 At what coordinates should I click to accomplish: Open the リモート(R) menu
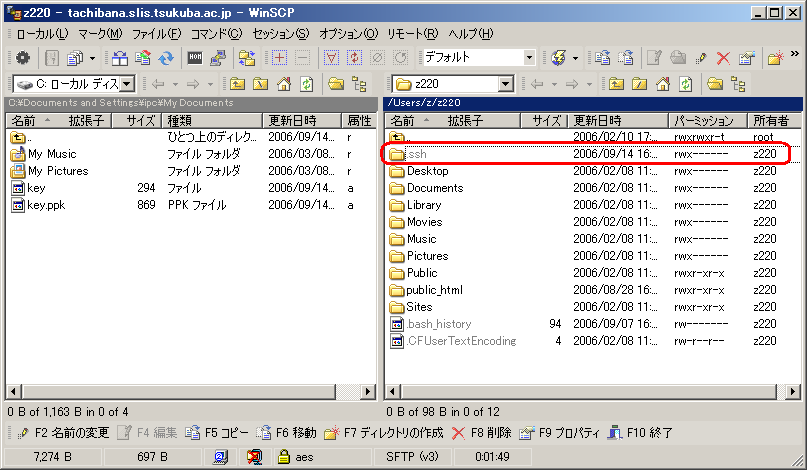(412, 34)
